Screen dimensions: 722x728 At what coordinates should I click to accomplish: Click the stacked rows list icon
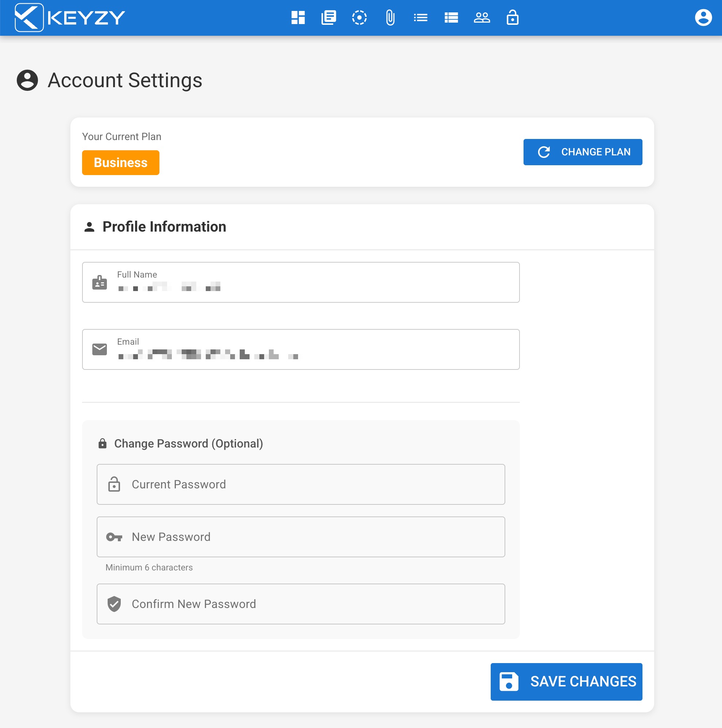point(451,18)
